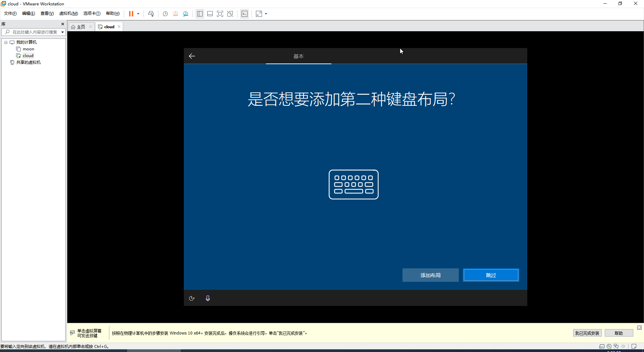This screenshot has height=352, width=644.
Task: Click the keyboard hint icon in install bar
Action: coord(72,333)
